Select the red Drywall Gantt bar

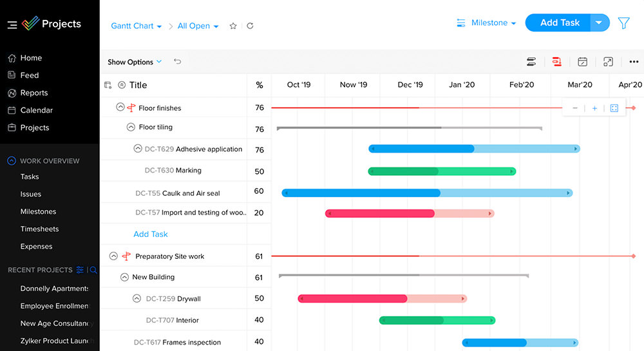click(353, 299)
